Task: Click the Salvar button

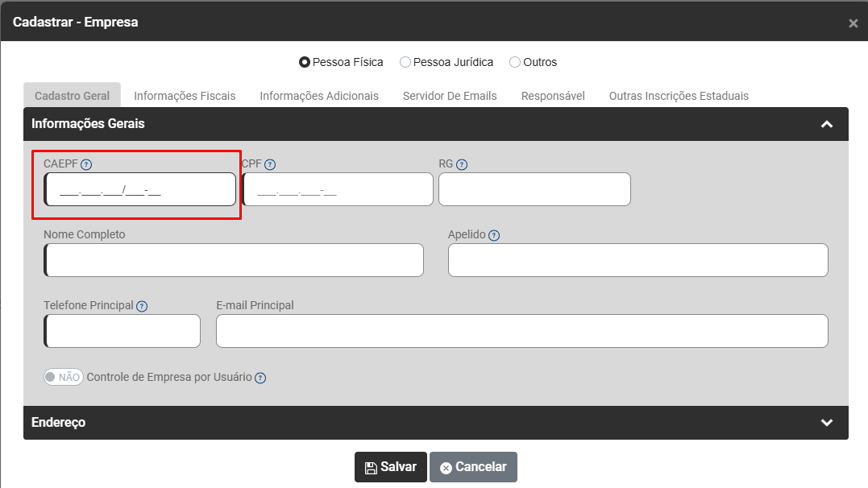Action: click(391, 467)
